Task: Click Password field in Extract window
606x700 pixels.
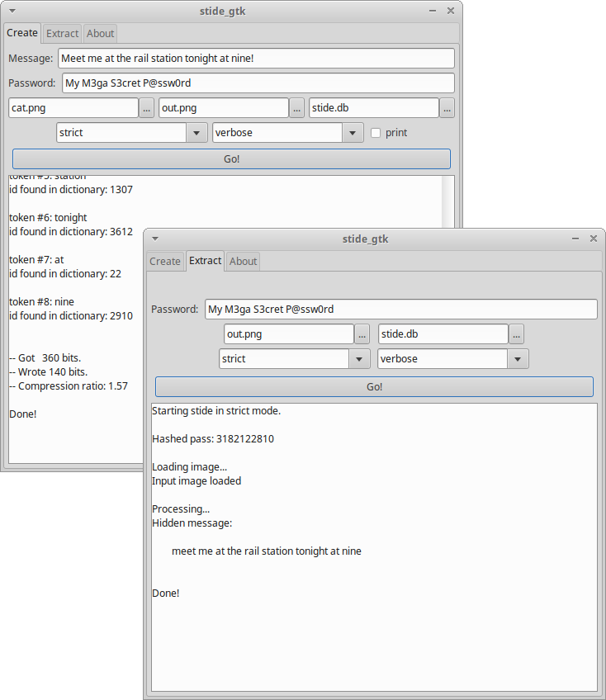Action: (400, 310)
